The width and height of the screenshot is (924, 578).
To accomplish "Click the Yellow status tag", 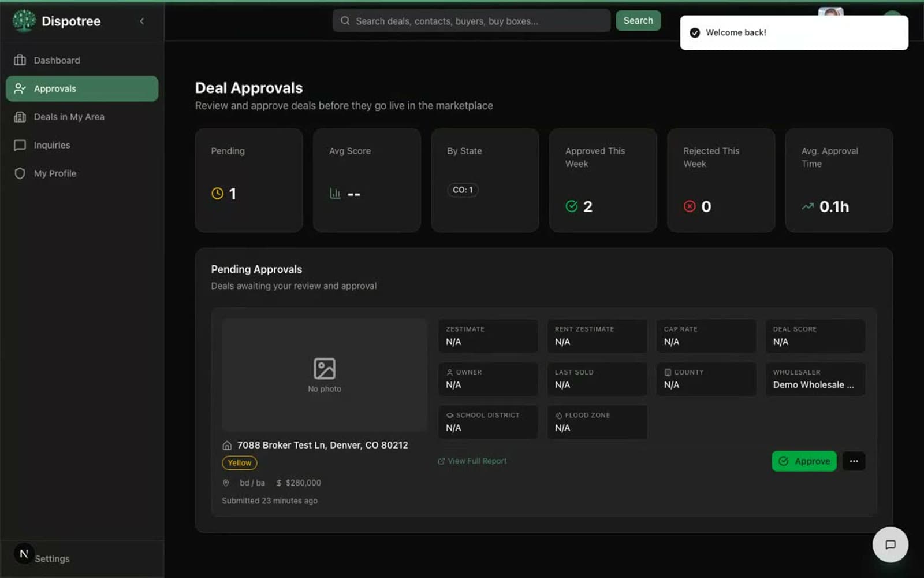I will tap(240, 463).
